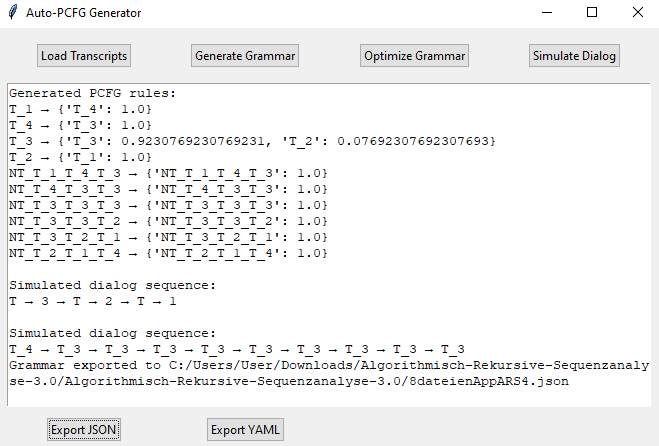The width and height of the screenshot is (659, 446).
Task: Click the feather app icon in title bar
Action: pyautogui.click(x=12, y=13)
